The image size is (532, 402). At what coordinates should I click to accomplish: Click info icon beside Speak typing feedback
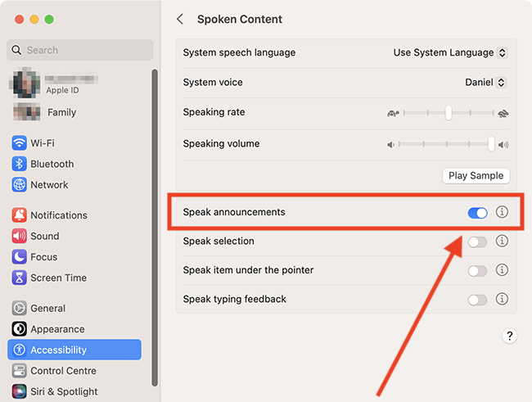pos(502,299)
